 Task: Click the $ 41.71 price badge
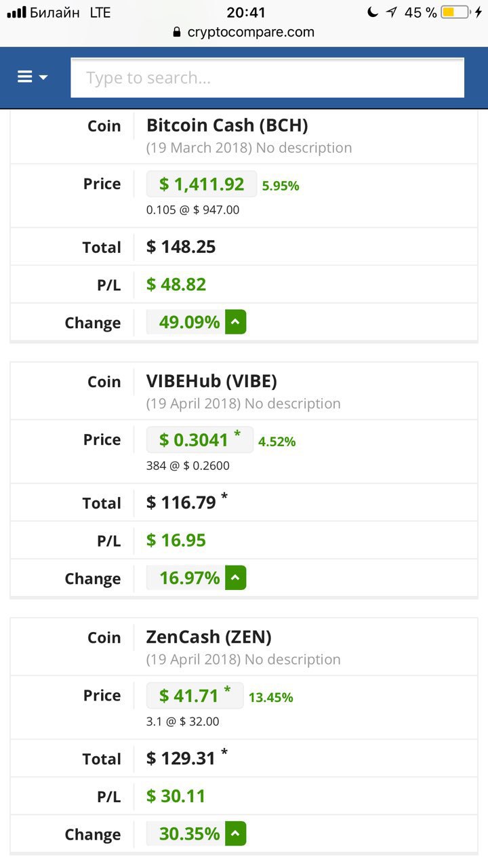[195, 695]
